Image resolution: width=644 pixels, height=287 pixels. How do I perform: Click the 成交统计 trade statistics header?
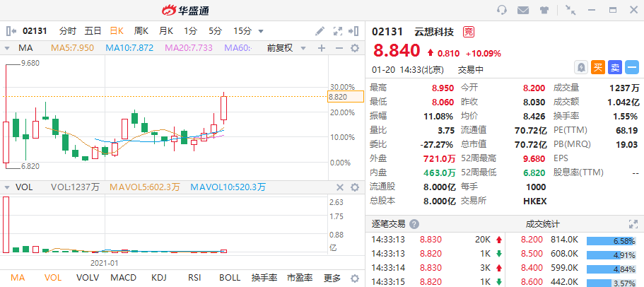pos(542,224)
